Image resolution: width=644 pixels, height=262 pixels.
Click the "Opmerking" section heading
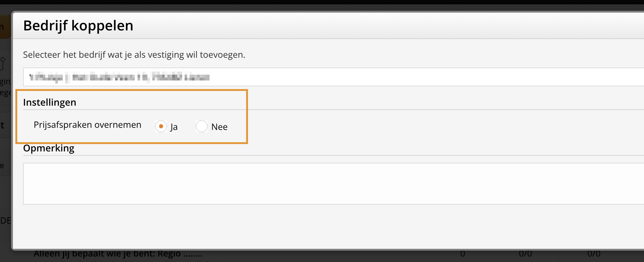tap(49, 148)
